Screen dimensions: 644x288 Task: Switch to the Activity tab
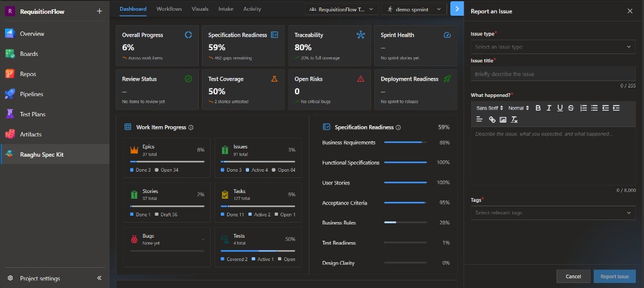[252, 9]
